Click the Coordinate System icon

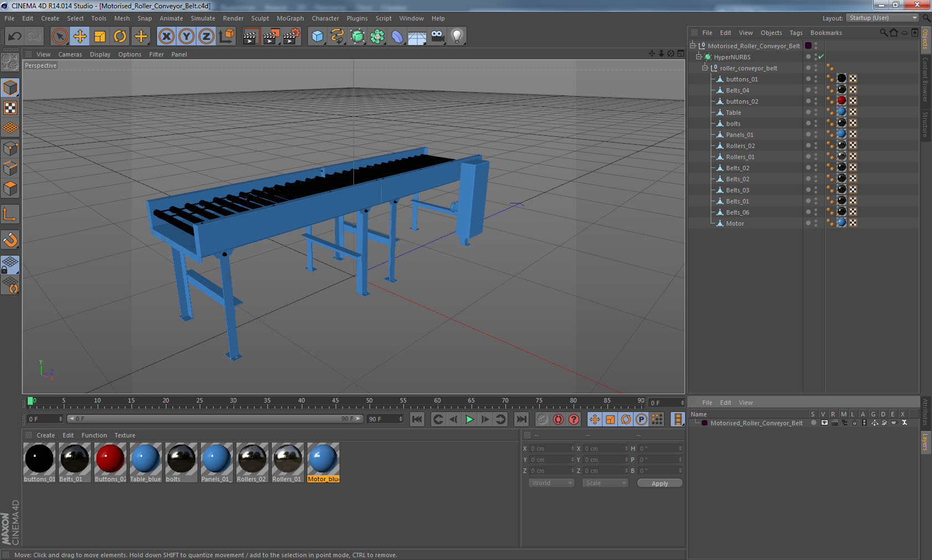(226, 37)
